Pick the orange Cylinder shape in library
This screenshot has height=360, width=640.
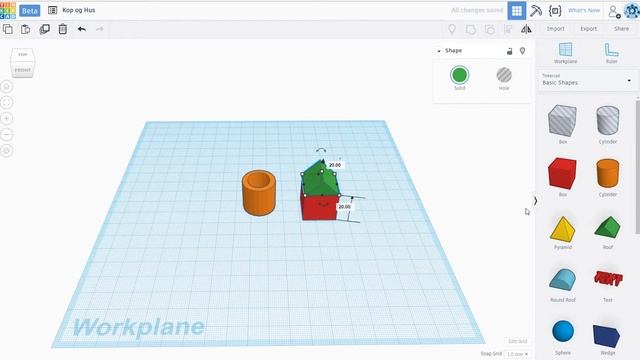[x=608, y=173]
